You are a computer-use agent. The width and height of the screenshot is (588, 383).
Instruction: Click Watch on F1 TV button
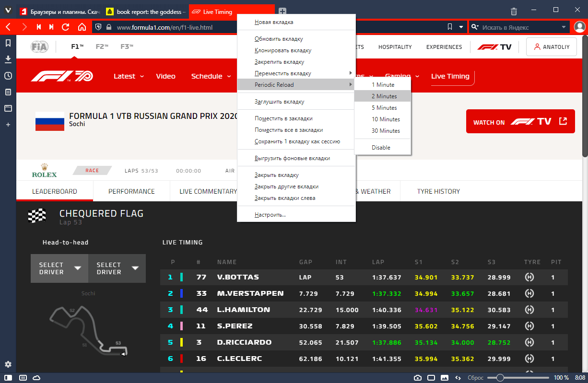(x=520, y=122)
